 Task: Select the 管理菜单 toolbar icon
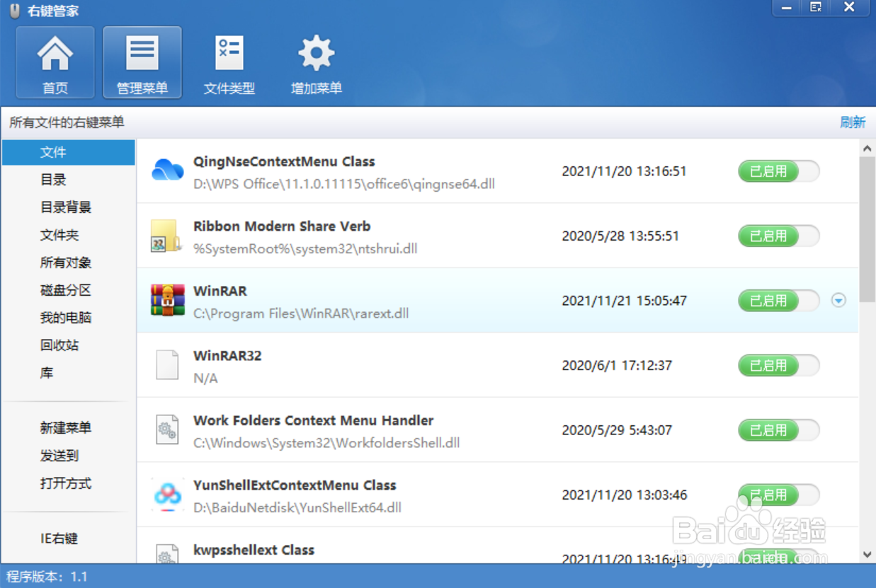pos(142,62)
